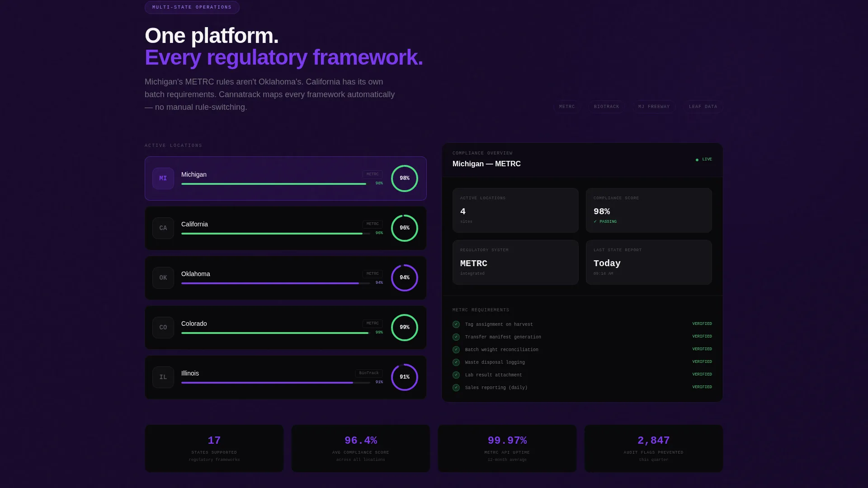This screenshot has height=488, width=868.
Task: Click Colorado's 99% circular score ring
Action: point(405,328)
